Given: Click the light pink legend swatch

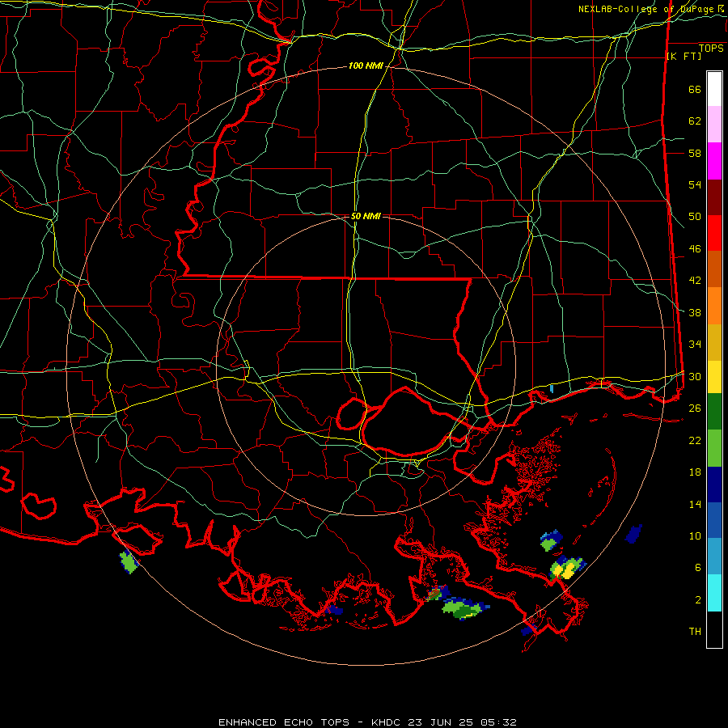Looking at the screenshot, I should click(x=714, y=125).
